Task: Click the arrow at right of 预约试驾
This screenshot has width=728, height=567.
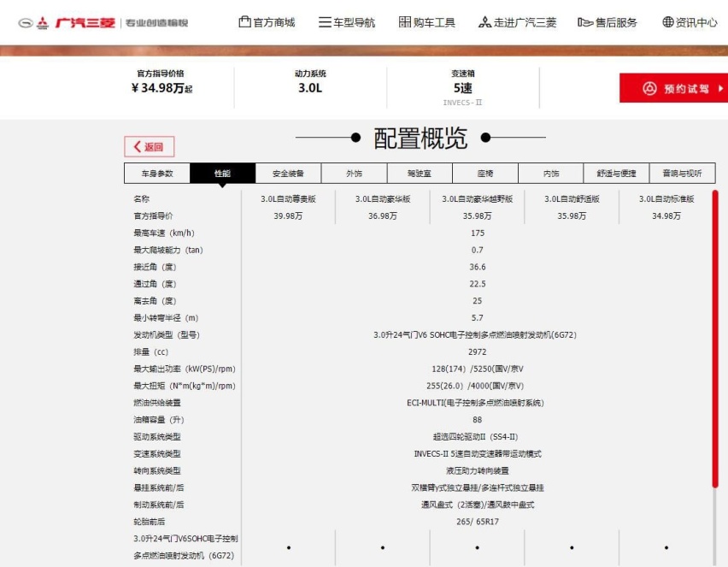Action: tap(720, 88)
